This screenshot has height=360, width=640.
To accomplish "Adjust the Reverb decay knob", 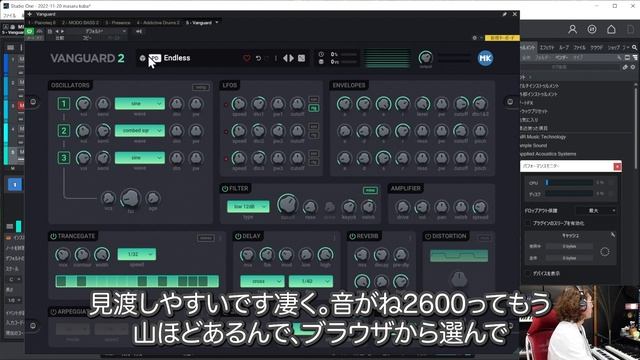I will coord(381,255).
